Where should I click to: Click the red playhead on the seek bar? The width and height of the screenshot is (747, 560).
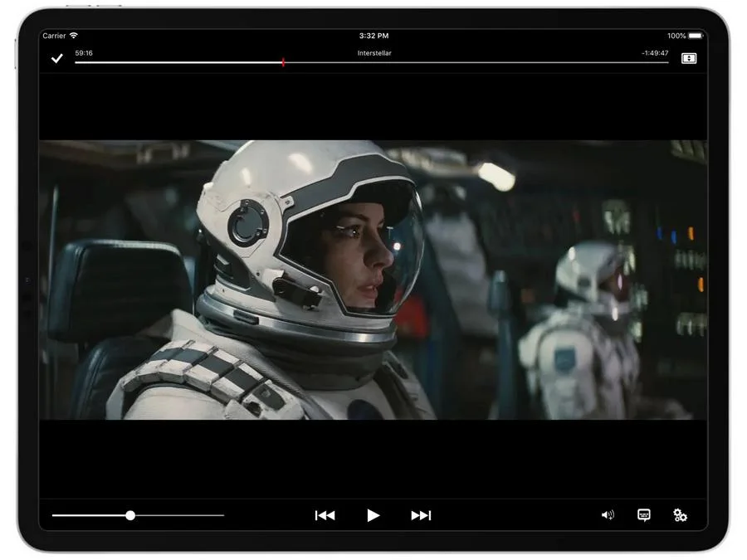coord(283,62)
